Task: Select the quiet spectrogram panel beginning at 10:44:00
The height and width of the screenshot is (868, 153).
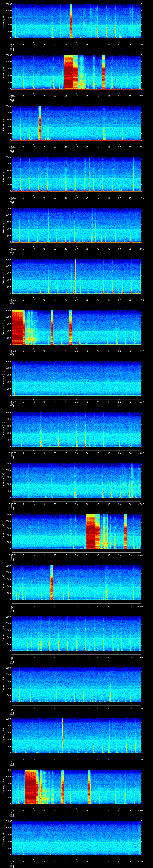Action: (76, 378)
